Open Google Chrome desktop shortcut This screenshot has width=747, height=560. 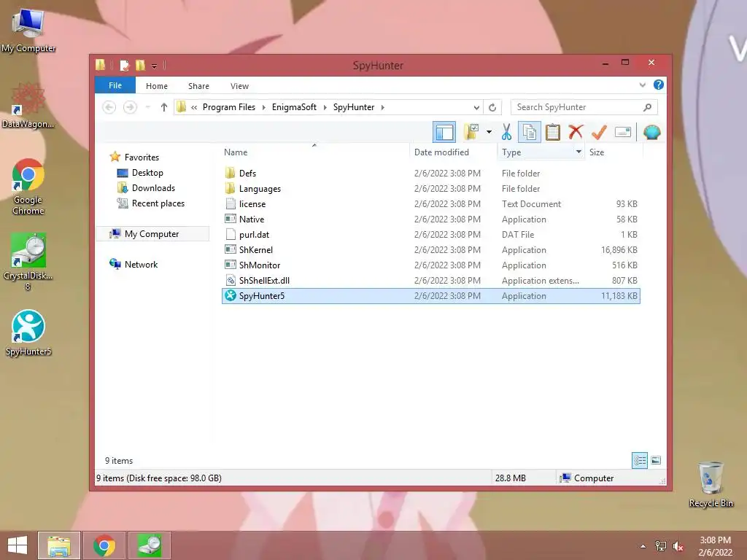coord(28,187)
